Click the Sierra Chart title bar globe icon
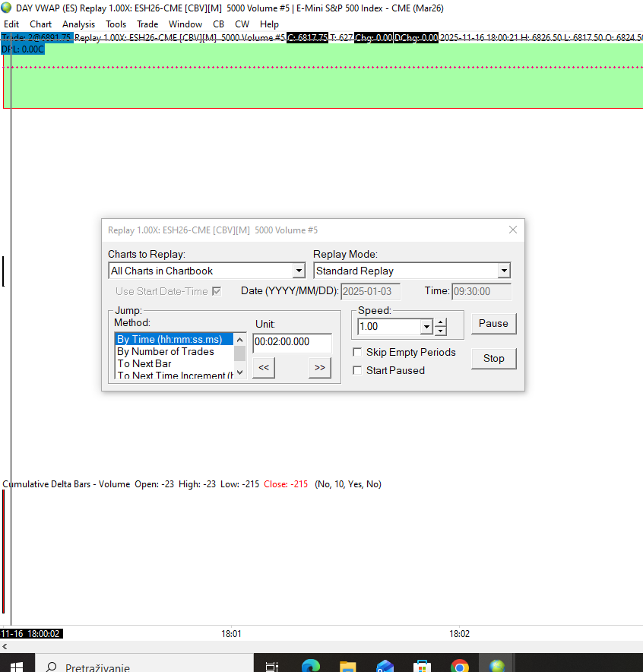The width and height of the screenshot is (643, 672). [6, 8]
